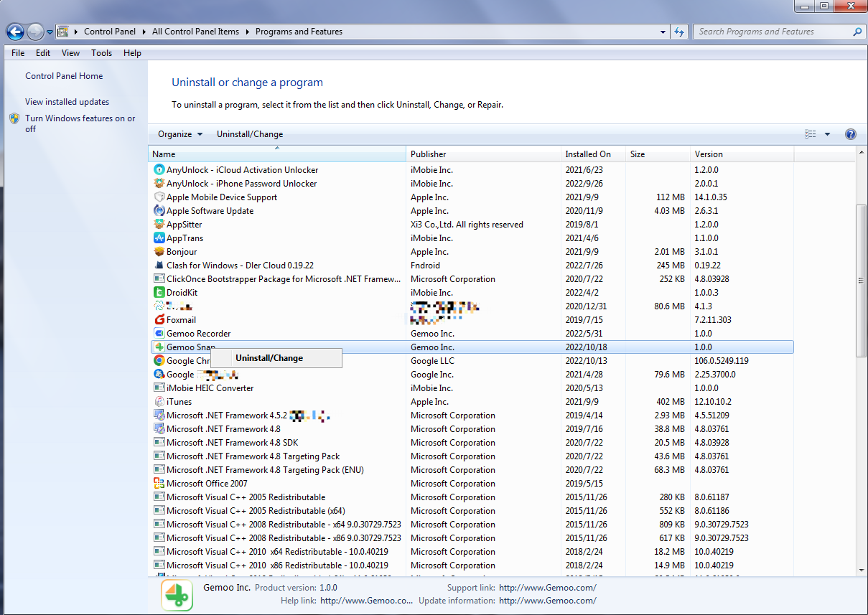Open the Tools menu
Image resolution: width=868 pixels, height=615 pixels.
(102, 53)
